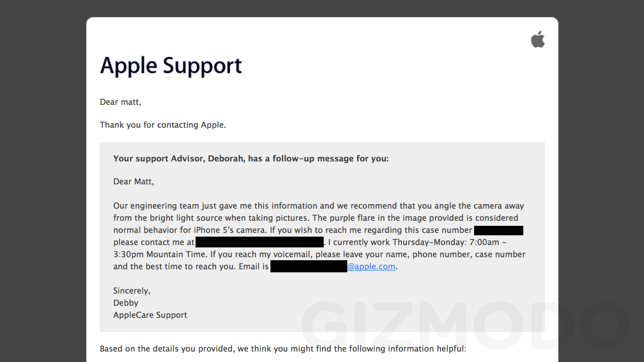The height and width of the screenshot is (362, 644).
Task: Click the "AppleCare Support" signature line
Action: (x=150, y=315)
